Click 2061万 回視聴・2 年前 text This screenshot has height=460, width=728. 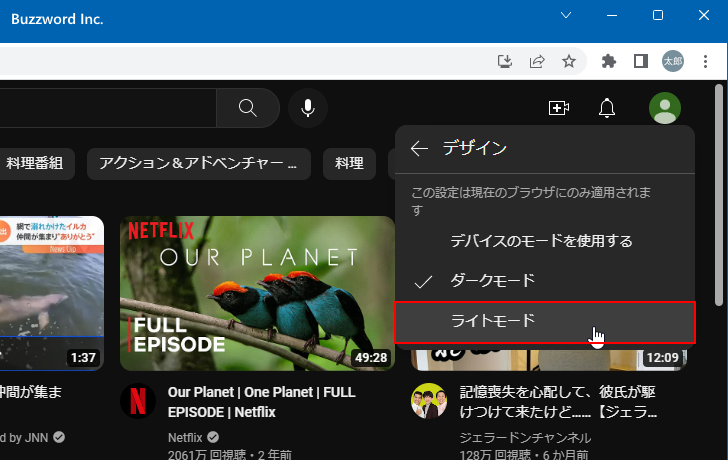(230, 454)
